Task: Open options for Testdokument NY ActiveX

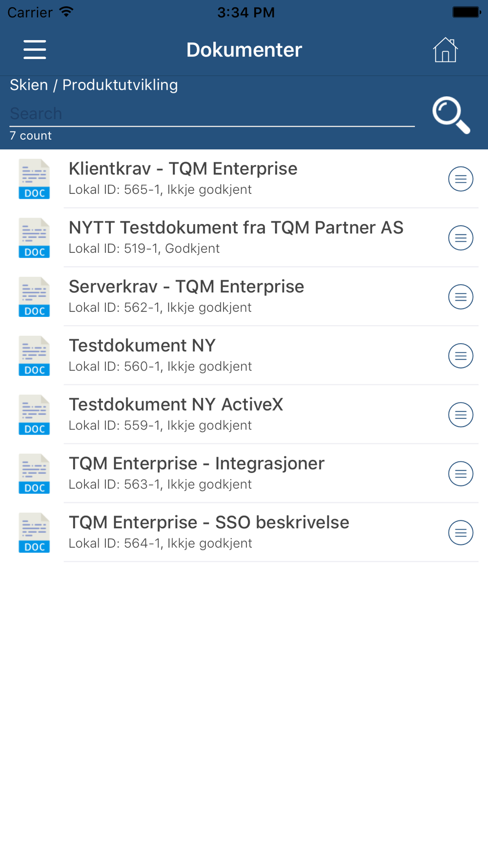Action: coord(461,415)
